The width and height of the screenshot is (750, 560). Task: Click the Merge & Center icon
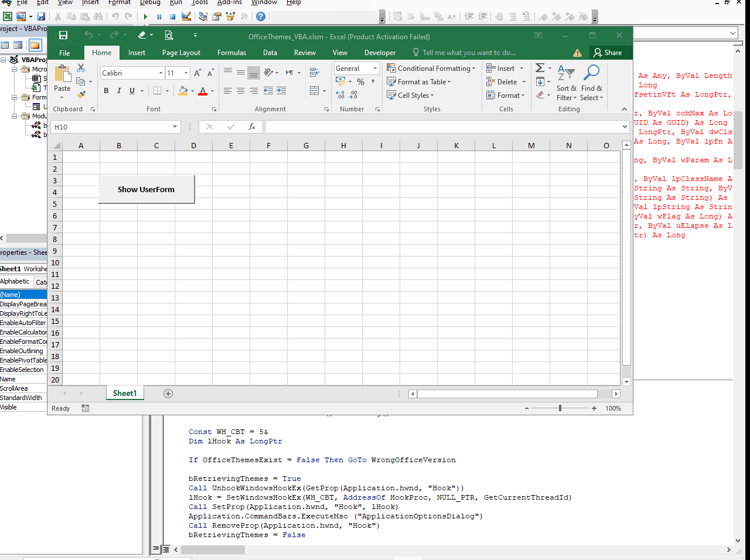(315, 91)
